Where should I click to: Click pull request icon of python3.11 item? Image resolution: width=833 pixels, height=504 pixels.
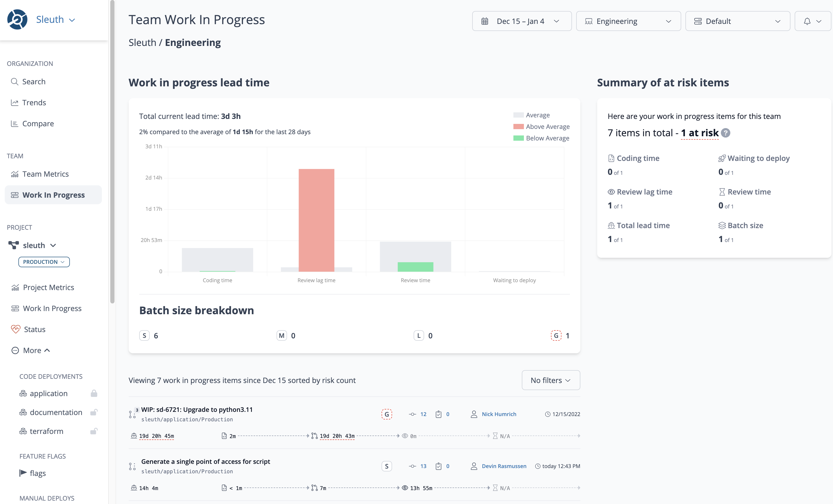tap(132, 414)
